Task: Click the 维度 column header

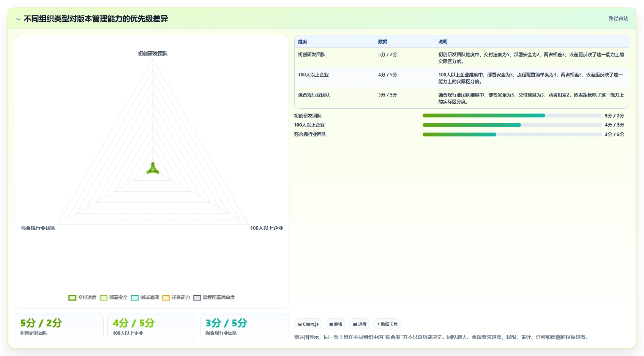Action: point(303,42)
